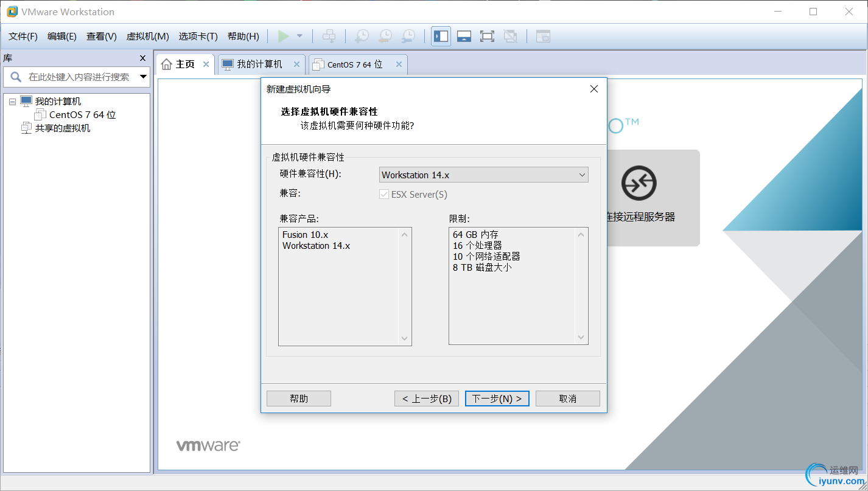Click the 帮助 button in wizard
The height and width of the screenshot is (491, 868).
[299, 399]
